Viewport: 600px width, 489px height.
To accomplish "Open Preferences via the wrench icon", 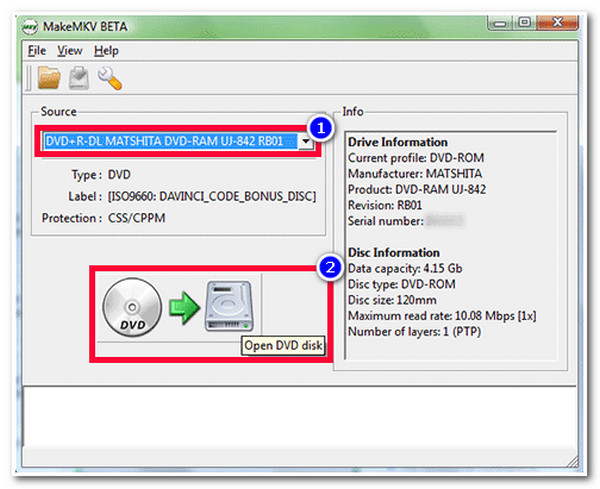I will pyautogui.click(x=110, y=78).
